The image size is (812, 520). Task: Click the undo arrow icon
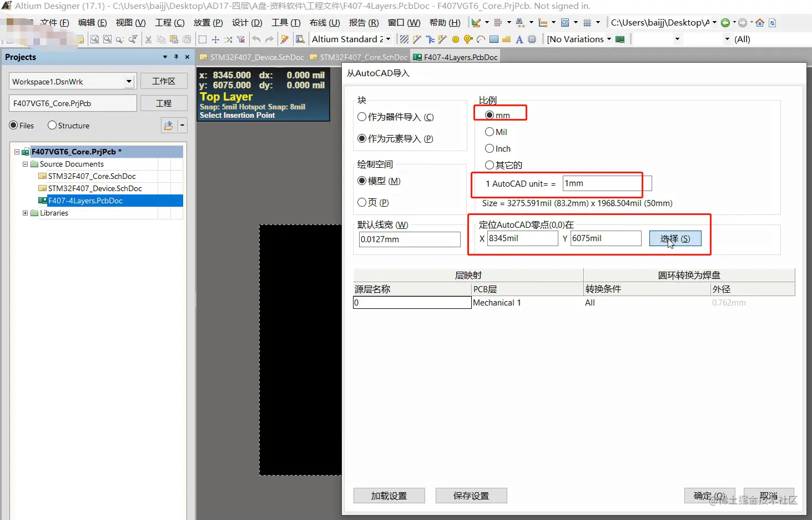(x=256, y=39)
